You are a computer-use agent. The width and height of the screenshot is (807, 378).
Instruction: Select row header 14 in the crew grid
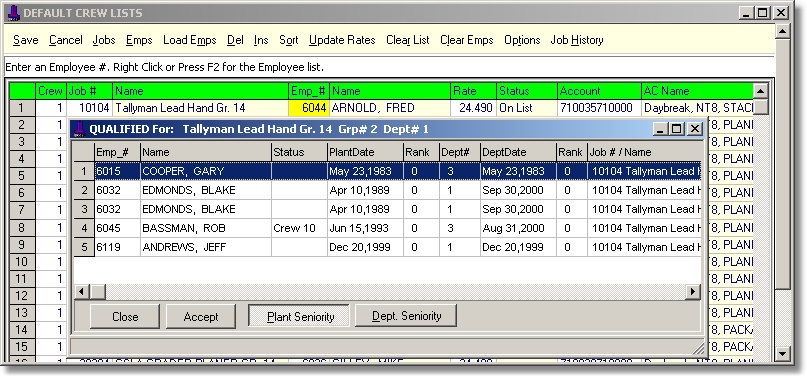22,330
